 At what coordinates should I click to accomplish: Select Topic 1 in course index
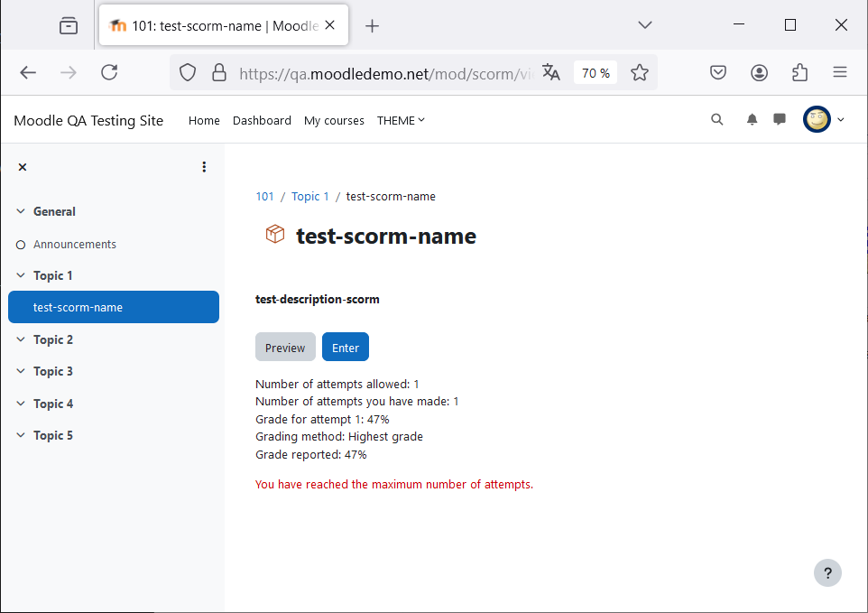click(52, 275)
